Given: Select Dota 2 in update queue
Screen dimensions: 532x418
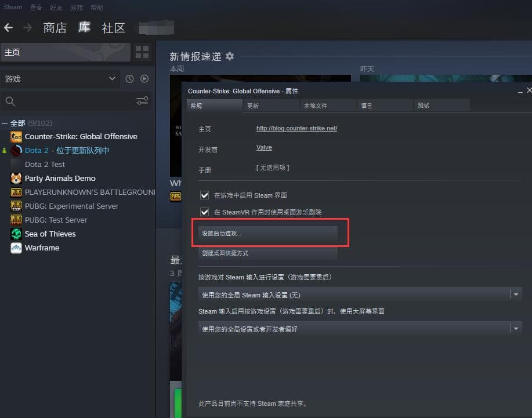Looking at the screenshot, I should (67, 151).
